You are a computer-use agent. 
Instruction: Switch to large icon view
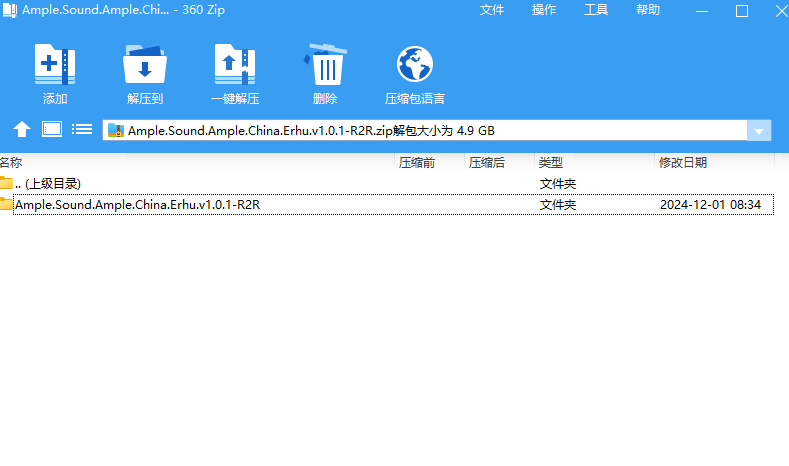coord(52,129)
